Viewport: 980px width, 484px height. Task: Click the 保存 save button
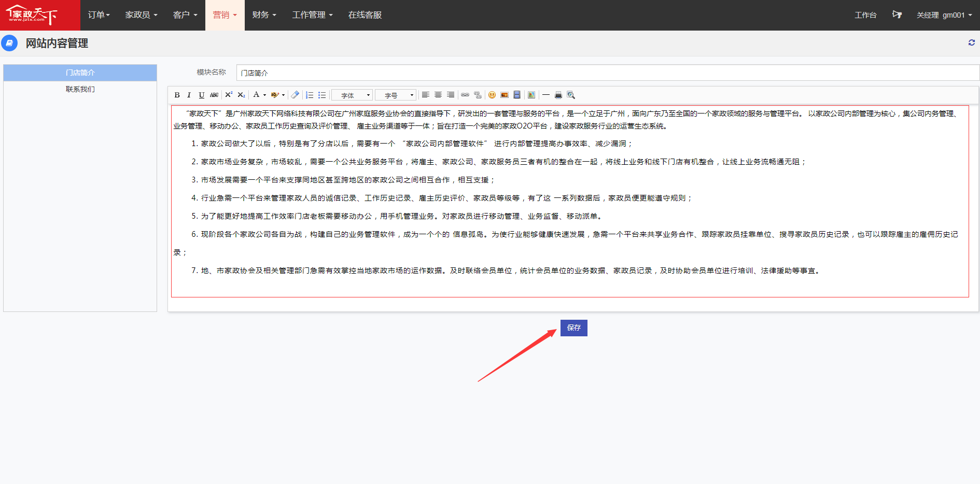tap(573, 328)
